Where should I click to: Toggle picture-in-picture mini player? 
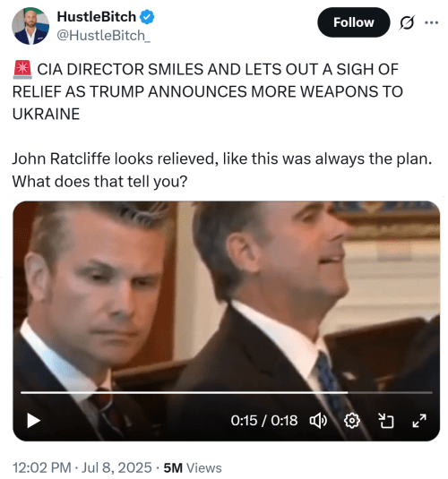pos(385,421)
